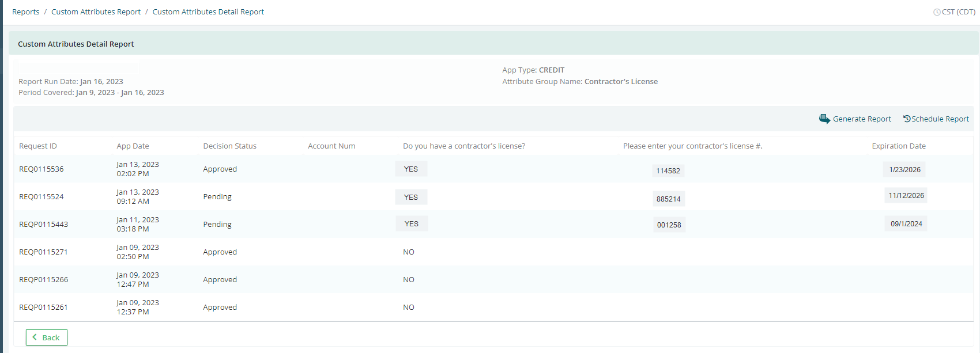Click the Back arrow chevron icon
This screenshot has width=980, height=353.
(35, 337)
